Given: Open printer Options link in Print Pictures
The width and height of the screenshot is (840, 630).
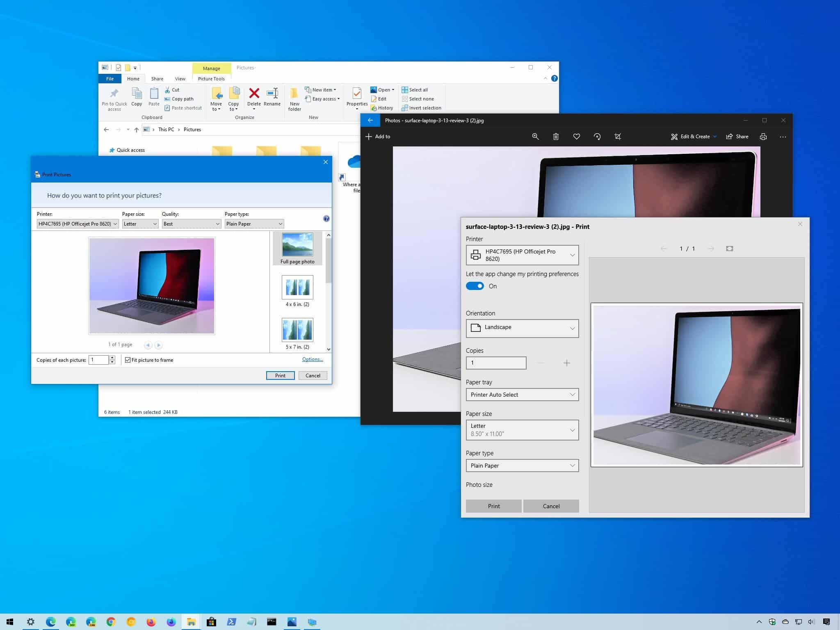Looking at the screenshot, I should 313,359.
